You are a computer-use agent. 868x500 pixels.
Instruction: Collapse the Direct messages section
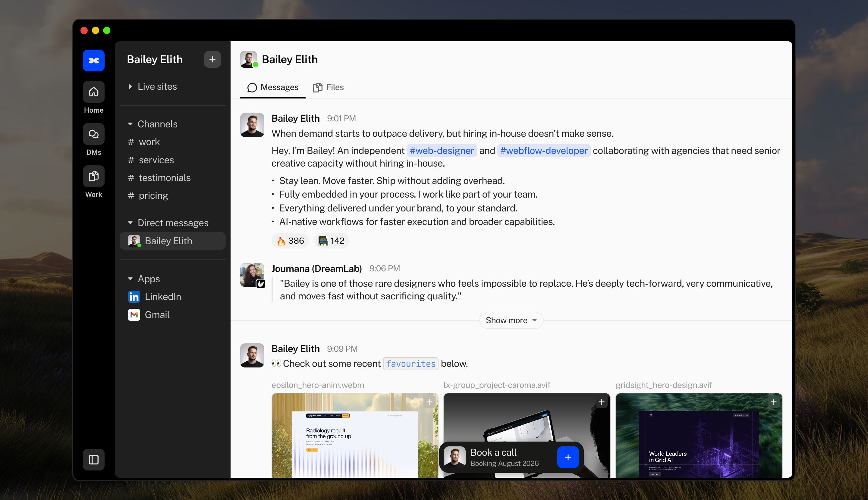coord(168,223)
